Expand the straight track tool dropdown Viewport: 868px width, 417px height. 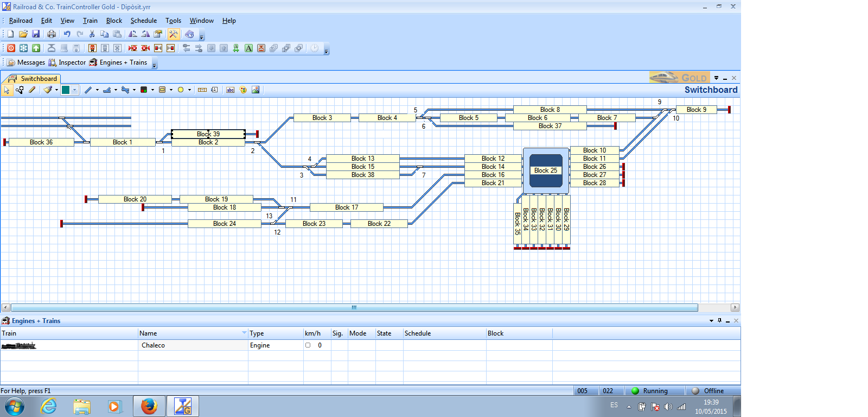[x=97, y=90]
